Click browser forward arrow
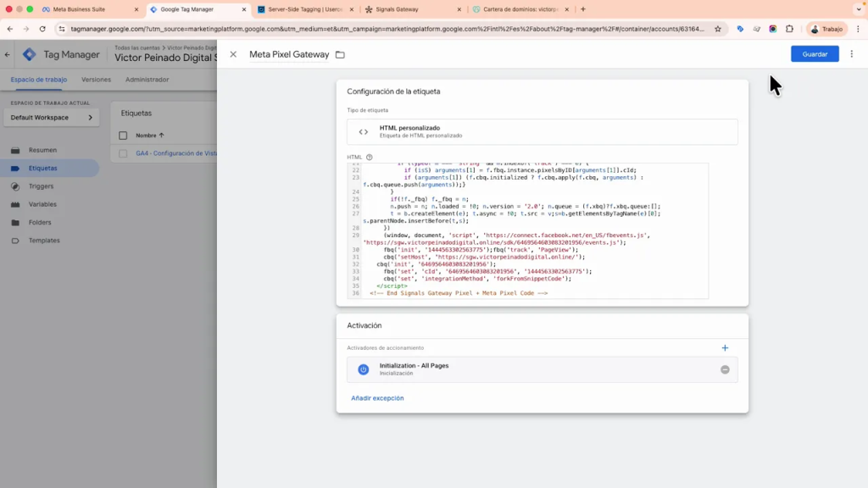 click(26, 29)
